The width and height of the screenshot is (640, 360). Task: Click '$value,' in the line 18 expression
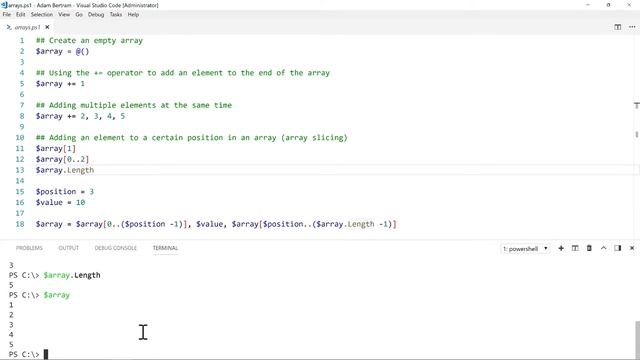point(210,224)
